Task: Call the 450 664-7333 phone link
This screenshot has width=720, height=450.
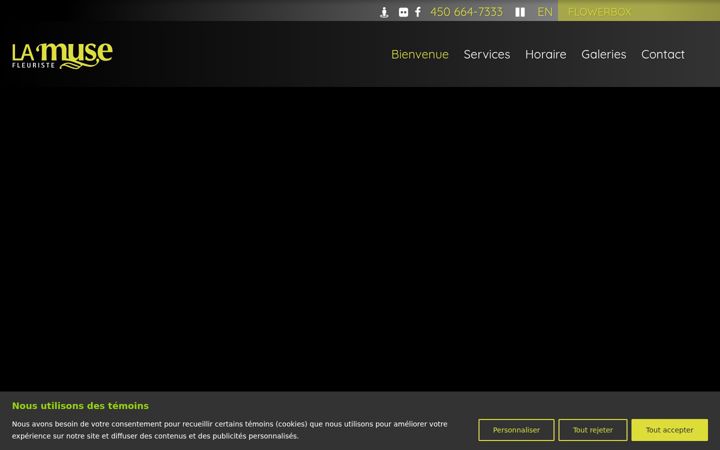Action: 466,12
